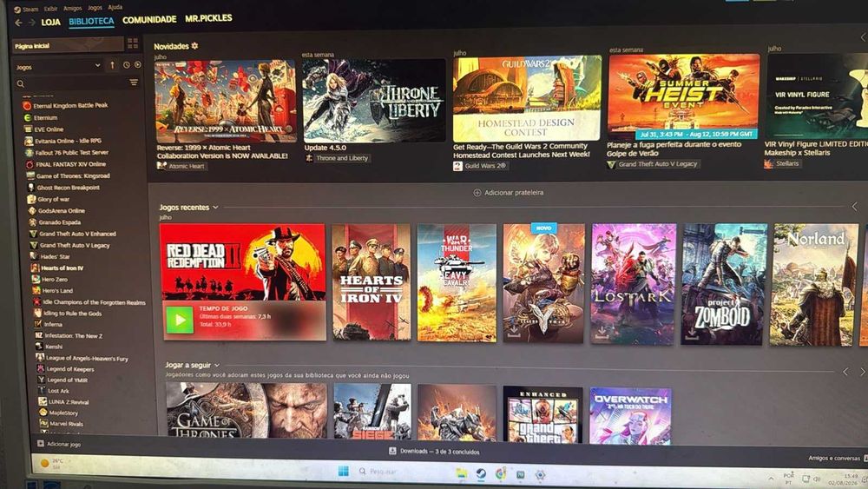Play Red Dead Redemption II green button
This screenshot has height=489, width=868.
180,320
